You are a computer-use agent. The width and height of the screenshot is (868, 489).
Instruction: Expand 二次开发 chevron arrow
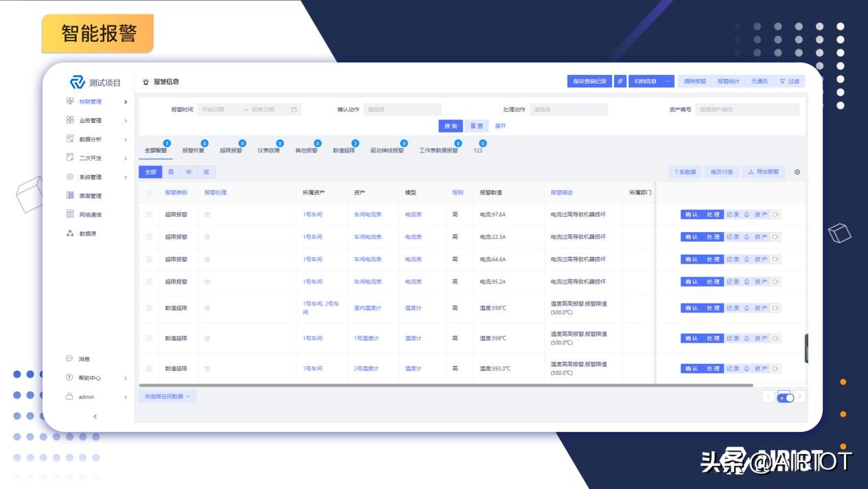126,159
